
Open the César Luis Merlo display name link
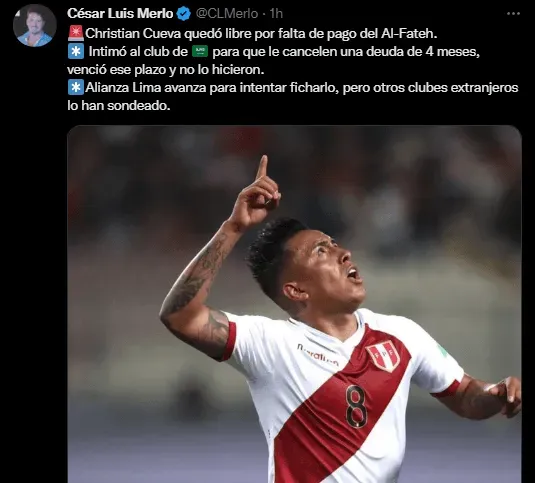coord(120,14)
